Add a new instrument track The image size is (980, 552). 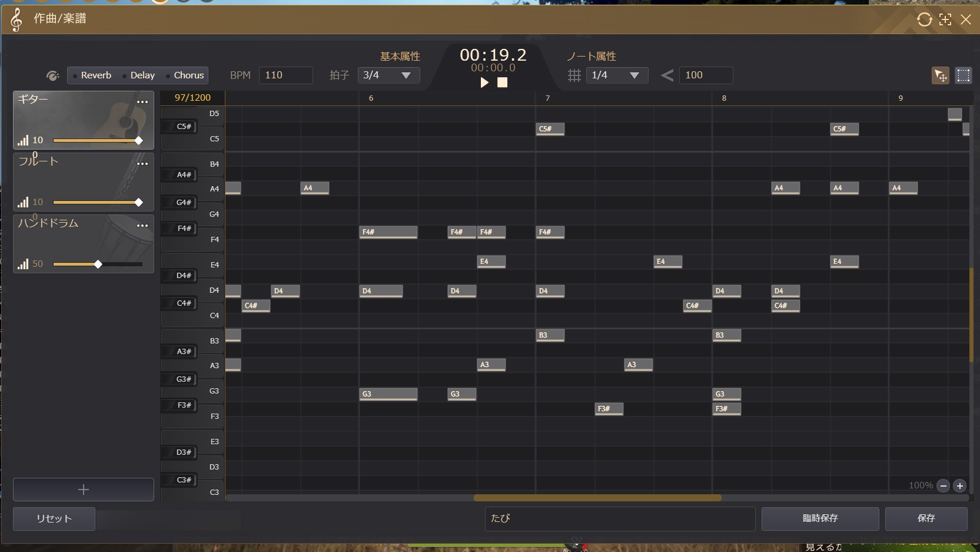[84, 490]
